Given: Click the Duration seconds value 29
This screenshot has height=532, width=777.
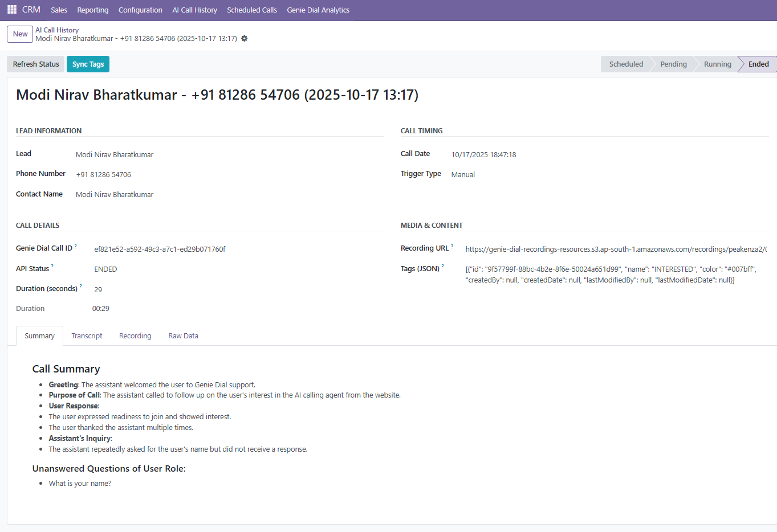Looking at the screenshot, I should 98,290.
